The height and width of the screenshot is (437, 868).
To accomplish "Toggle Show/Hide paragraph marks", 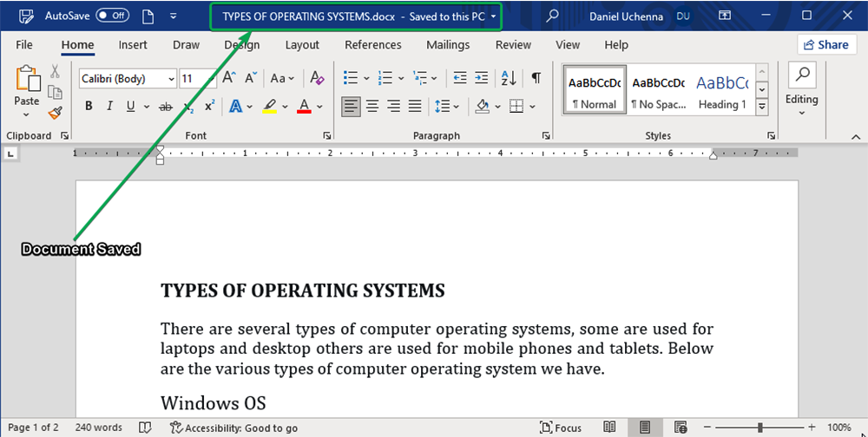I will pyautogui.click(x=536, y=78).
